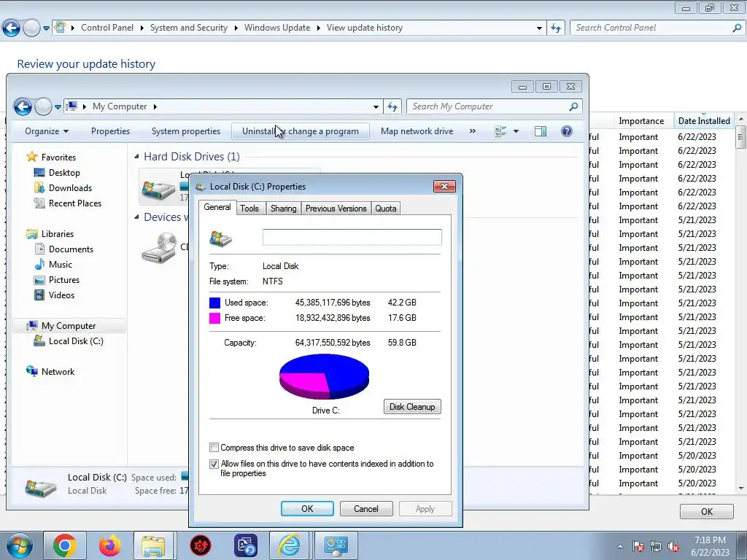Select Network in navigation pane
Viewport: 747px width, 560px height.
tap(58, 371)
